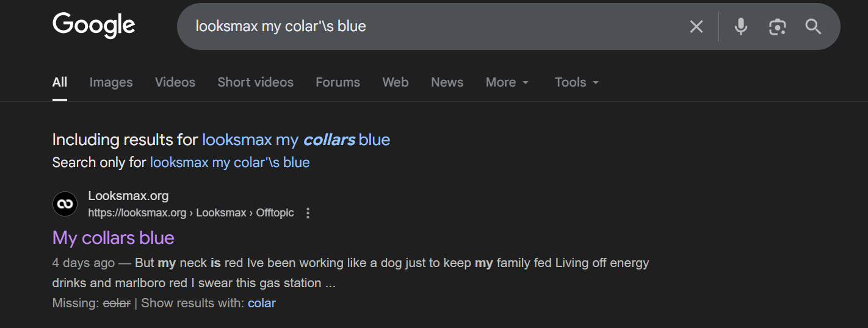The width and height of the screenshot is (868, 328).
Task: Select the Short videos tab
Action: tap(255, 82)
